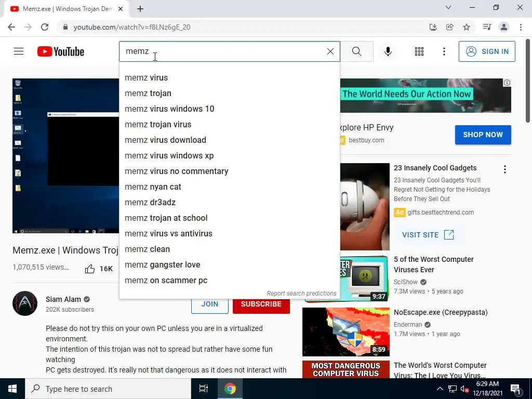
Task: Pick suggestion "memz clean"
Action: pyautogui.click(x=229, y=249)
